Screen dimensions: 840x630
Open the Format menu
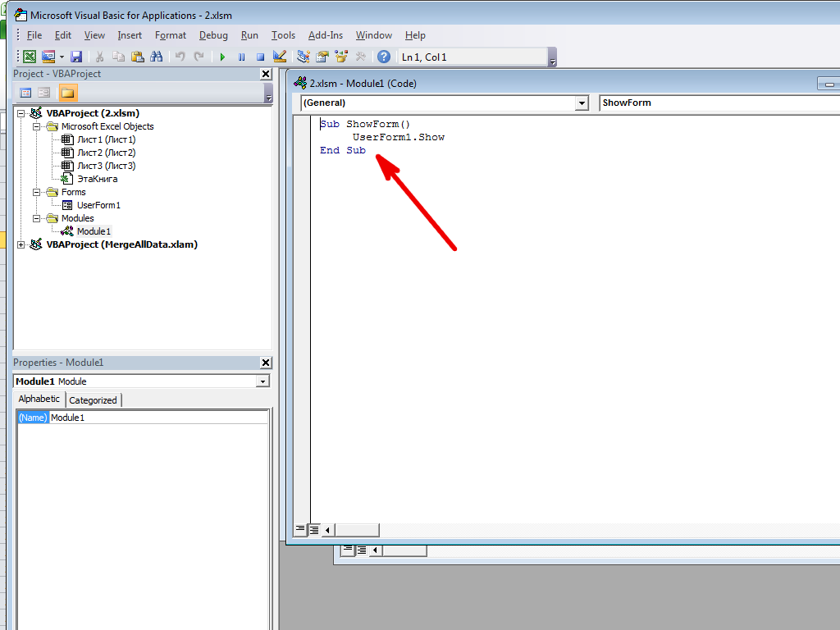171,35
